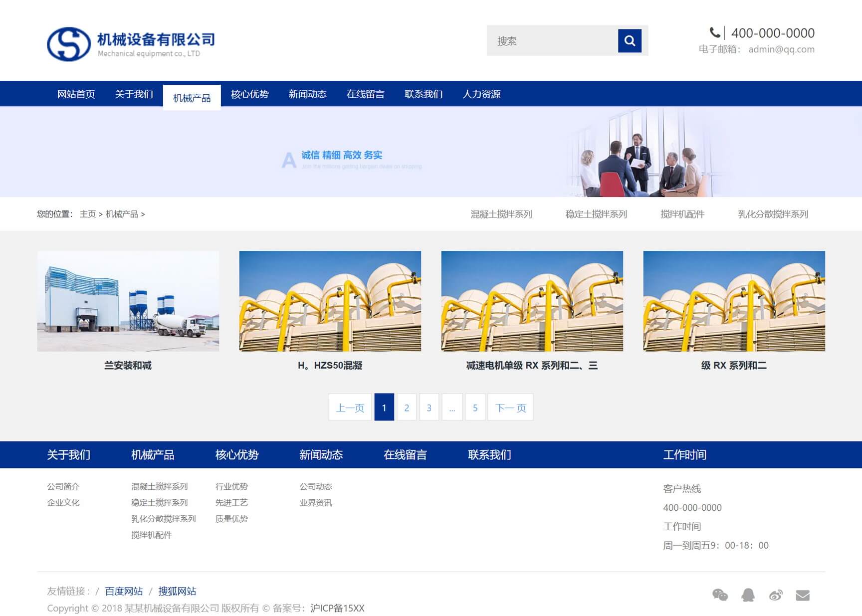Select the 核心优势 navigation item
The height and width of the screenshot is (616, 862).
coord(249,94)
